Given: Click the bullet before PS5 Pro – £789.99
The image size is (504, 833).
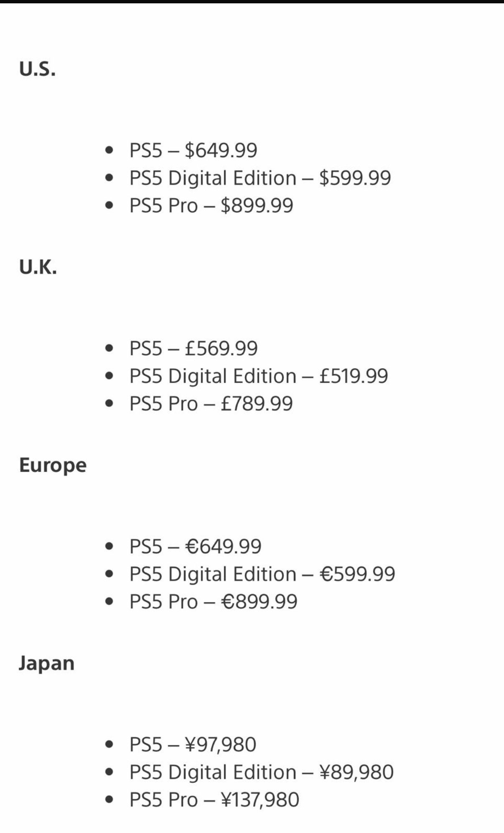Looking at the screenshot, I should pyautogui.click(x=109, y=403).
